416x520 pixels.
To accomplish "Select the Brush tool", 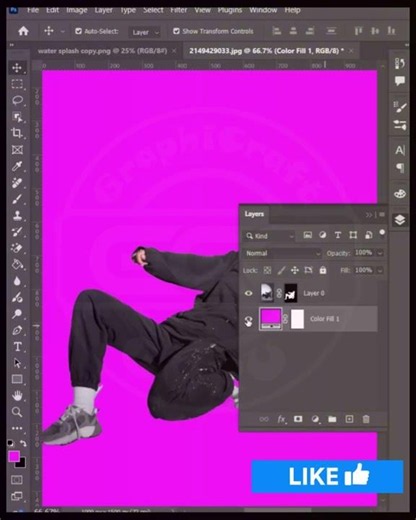I will pyautogui.click(x=17, y=199).
